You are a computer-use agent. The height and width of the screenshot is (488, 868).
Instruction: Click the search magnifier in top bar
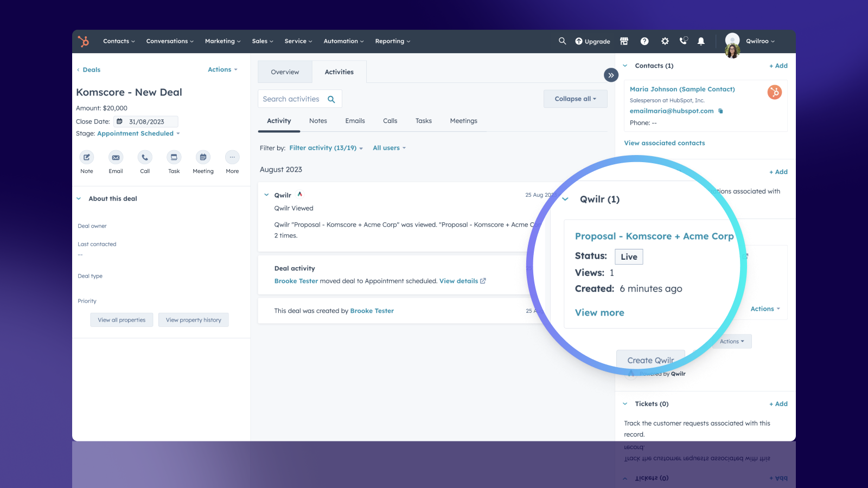562,41
